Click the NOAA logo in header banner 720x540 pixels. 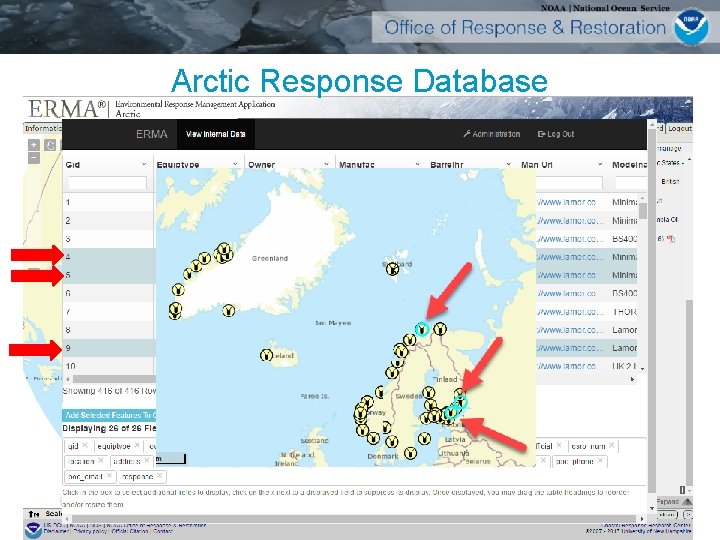[691, 27]
